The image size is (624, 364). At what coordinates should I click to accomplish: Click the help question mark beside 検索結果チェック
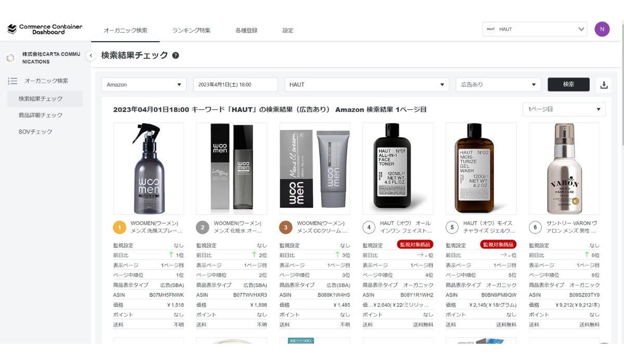click(176, 56)
